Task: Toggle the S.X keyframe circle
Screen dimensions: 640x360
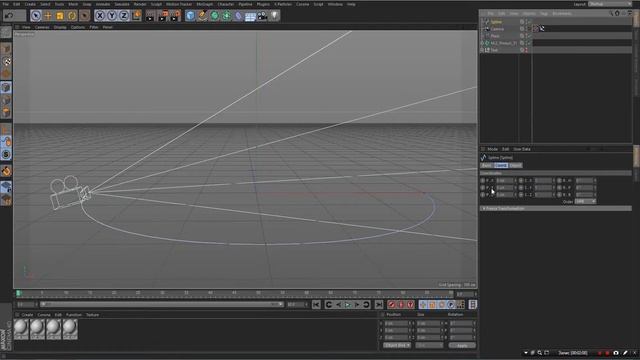Action: (521, 180)
